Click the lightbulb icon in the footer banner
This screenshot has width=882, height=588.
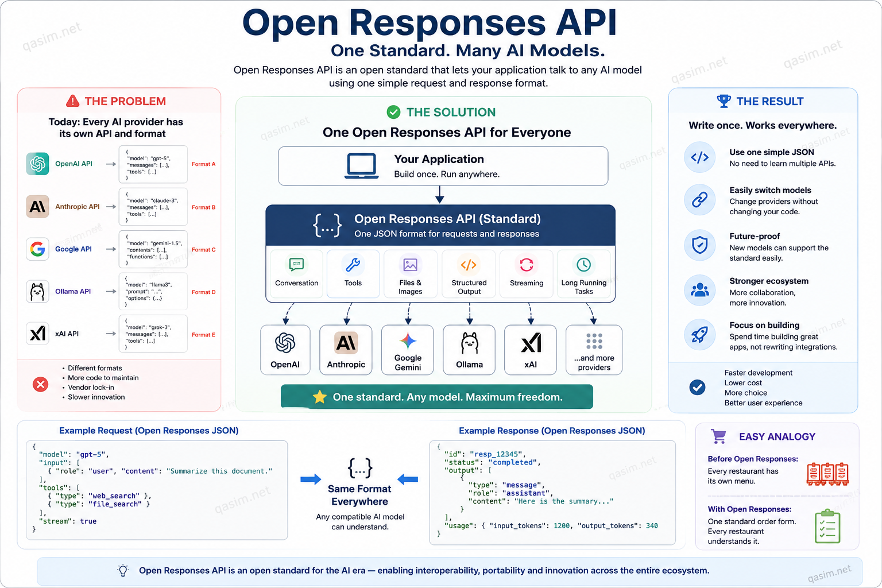tap(123, 570)
